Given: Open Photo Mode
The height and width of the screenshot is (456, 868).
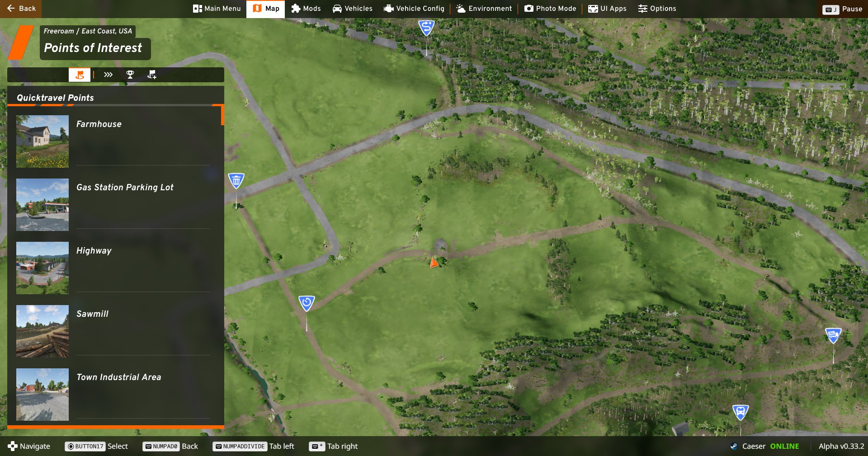Looking at the screenshot, I should [550, 9].
